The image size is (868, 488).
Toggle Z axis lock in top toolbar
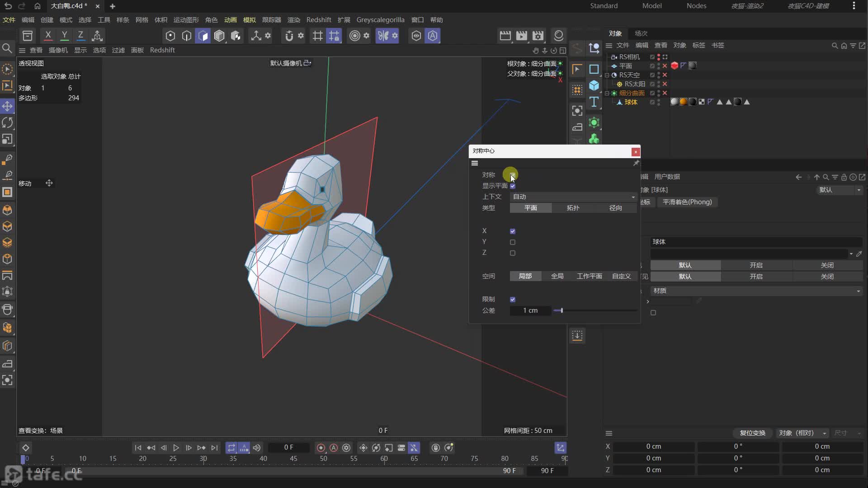pyautogui.click(x=80, y=35)
